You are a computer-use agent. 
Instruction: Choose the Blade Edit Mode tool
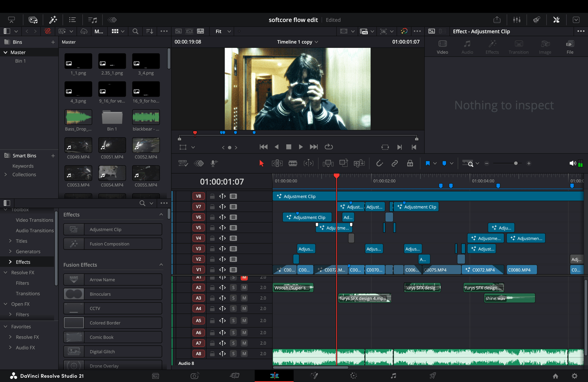pyautogui.click(x=293, y=164)
